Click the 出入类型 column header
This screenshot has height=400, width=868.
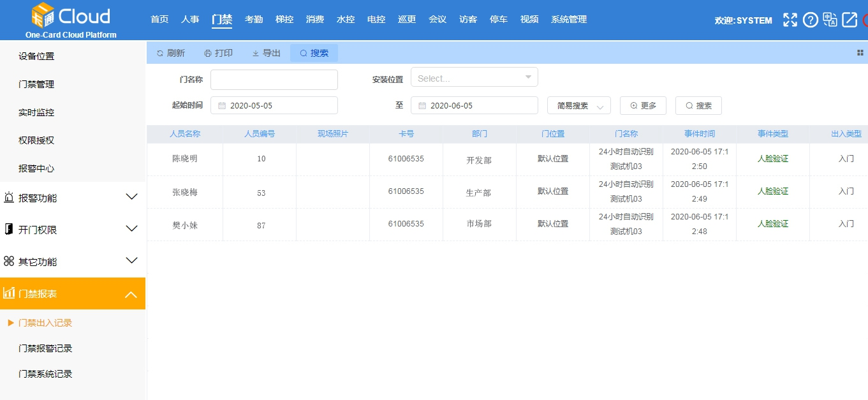coord(846,134)
